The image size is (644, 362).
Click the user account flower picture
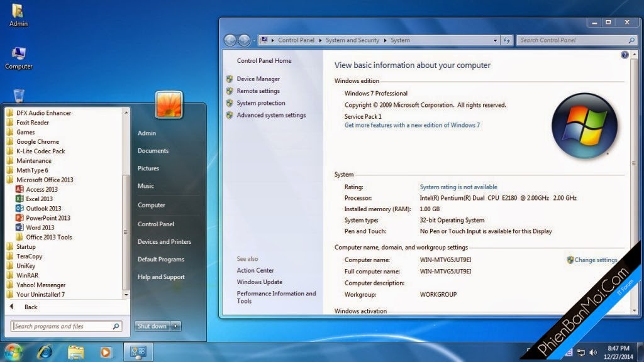point(169,105)
